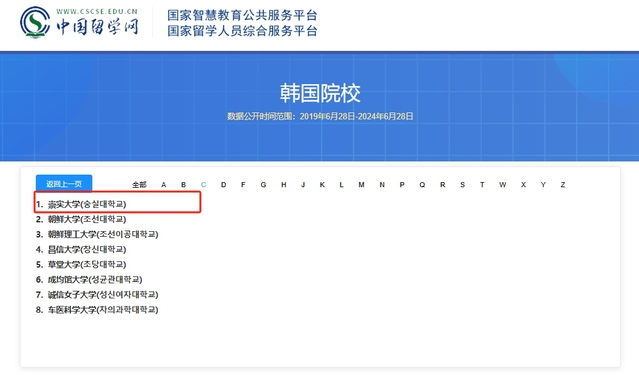Filter schools by letter S

pos(463,185)
